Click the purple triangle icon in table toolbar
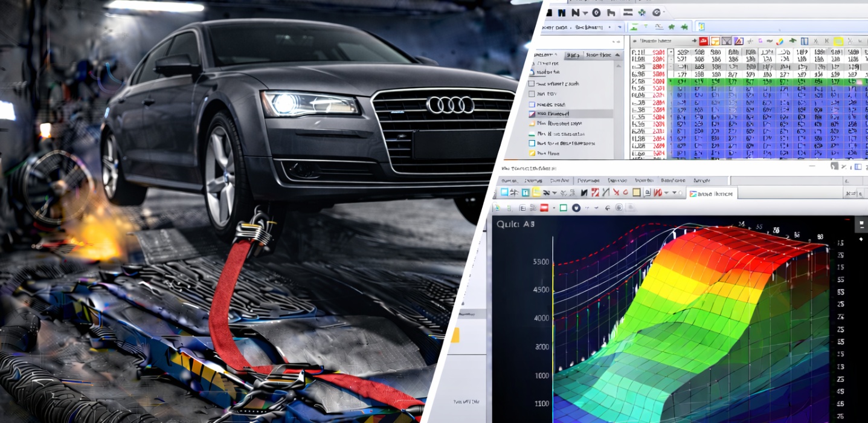Viewport: 868px width, 423px height. coord(738,41)
